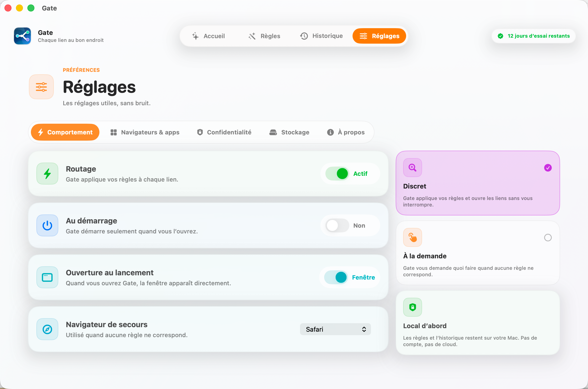Click the Gate app logo icon
The height and width of the screenshot is (389, 588).
click(x=22, y=36)
